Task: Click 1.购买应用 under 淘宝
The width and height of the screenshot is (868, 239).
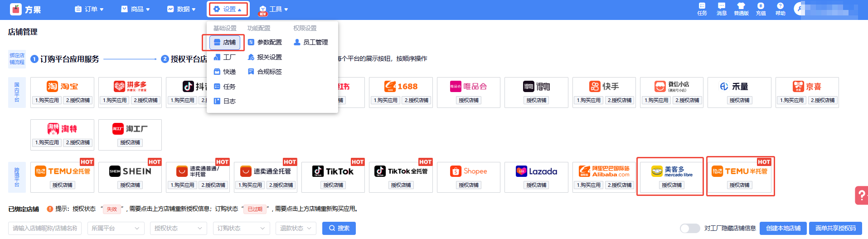Action: tap(47, 100)
